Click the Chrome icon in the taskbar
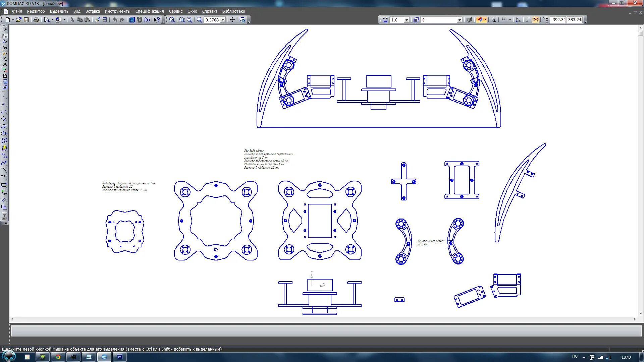This screenshot has width=644, height=362. coord(58,357)
